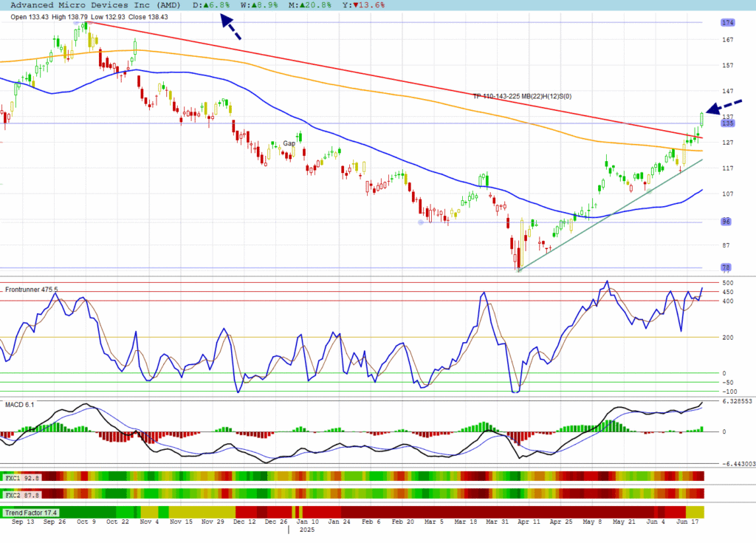Click the May 21 date label

[625, 522]
